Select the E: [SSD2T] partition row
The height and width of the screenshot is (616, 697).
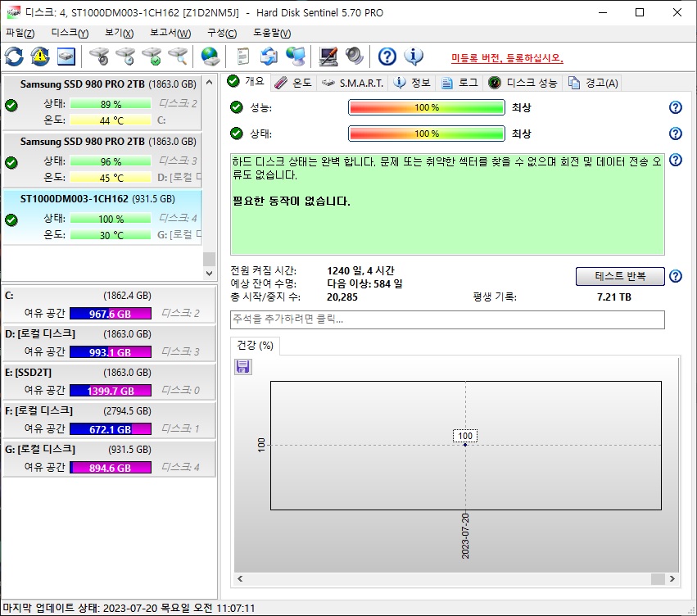110,382
